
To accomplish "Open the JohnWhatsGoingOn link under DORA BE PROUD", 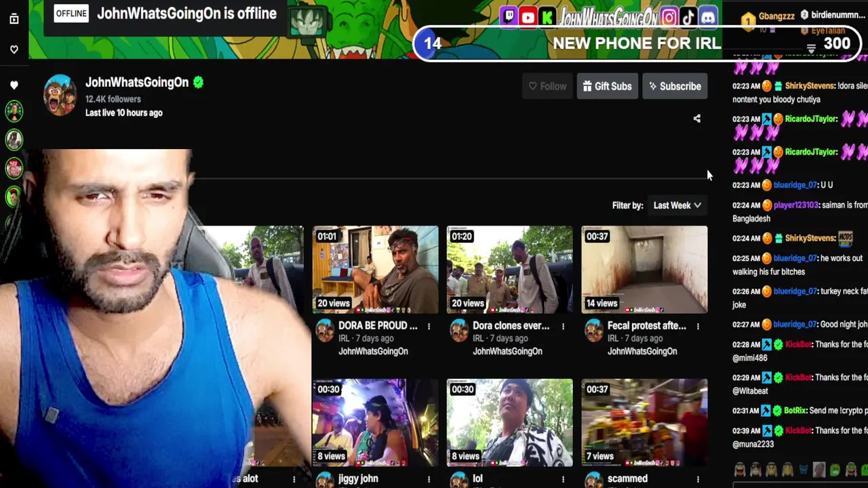I will click(373, 351).
